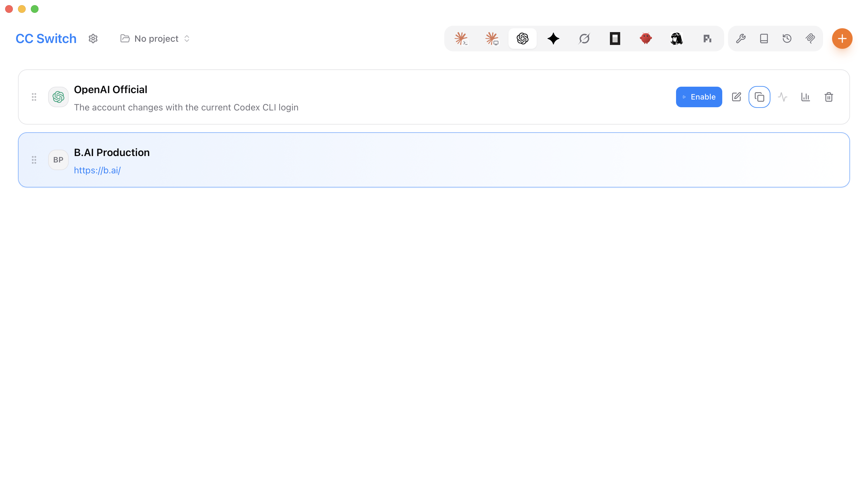Click the paperclip icon in the toolbar
The height and width of the screenshot is (488, 868).
(811, 39)
